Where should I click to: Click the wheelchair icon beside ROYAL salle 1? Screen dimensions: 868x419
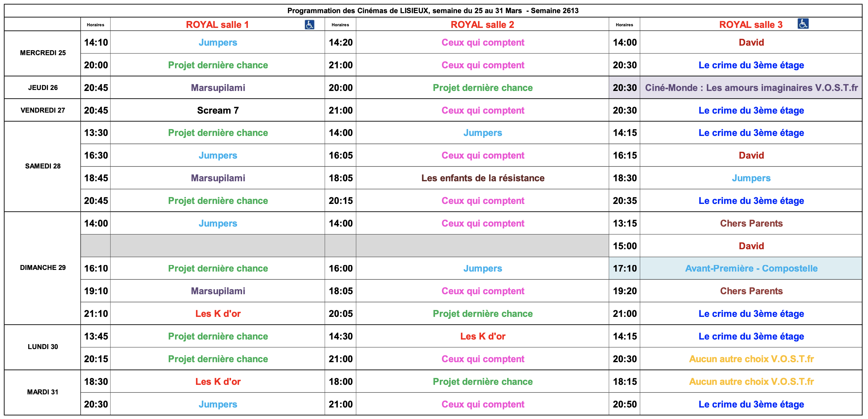point(309,25)
